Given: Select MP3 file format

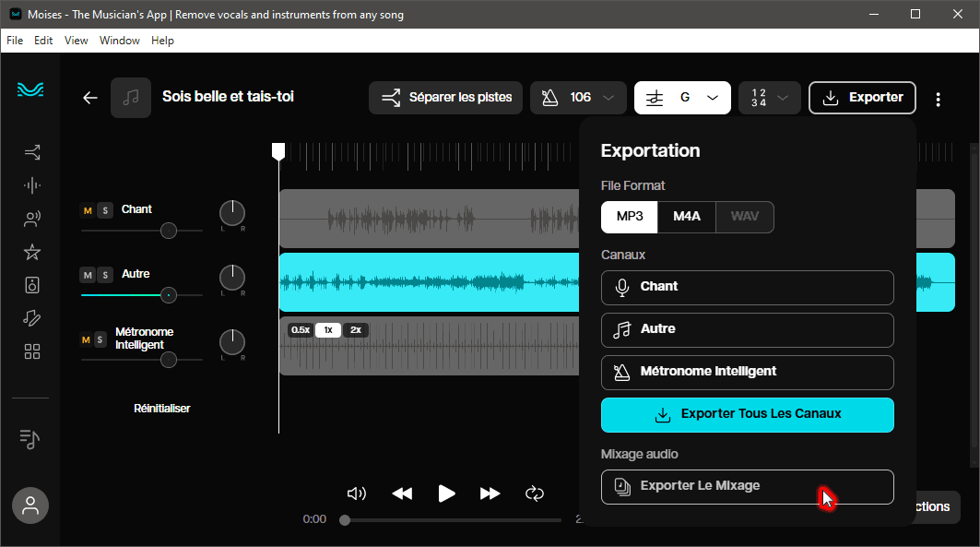Looking at the screenshot, I should pos(630,217).
